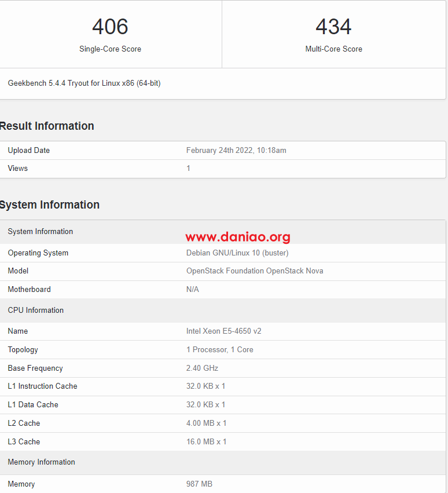Click the Intel Xeon E5-4650 v2 value
The image size is (448, 493).
point(223,331)
